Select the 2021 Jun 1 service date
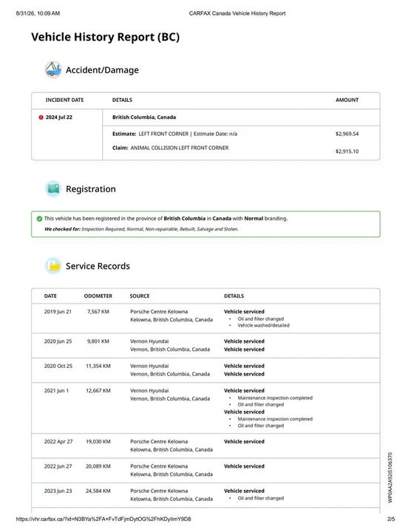Screen dimensions: 411x532 [56, 391]
